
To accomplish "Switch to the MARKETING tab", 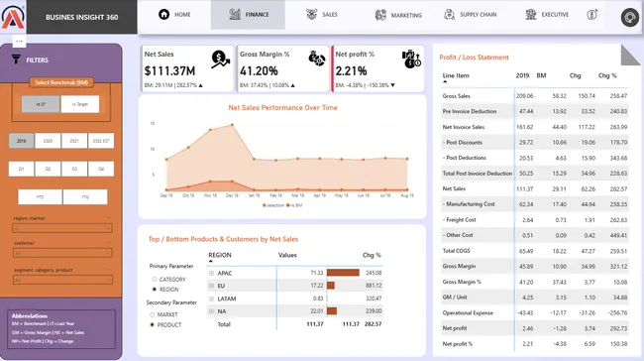I will 398,15.
